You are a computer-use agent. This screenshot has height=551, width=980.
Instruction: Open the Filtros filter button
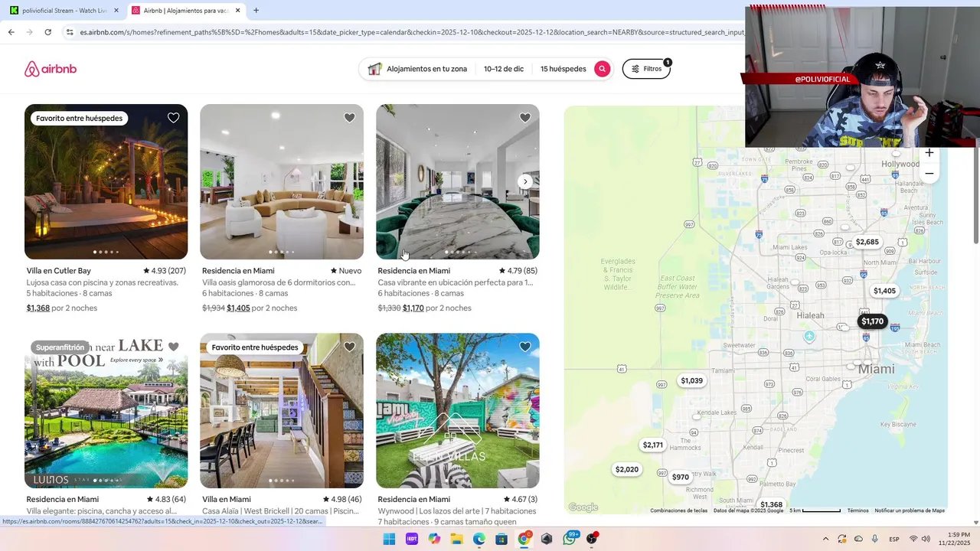pyautogui.click(x=646, y=69)
